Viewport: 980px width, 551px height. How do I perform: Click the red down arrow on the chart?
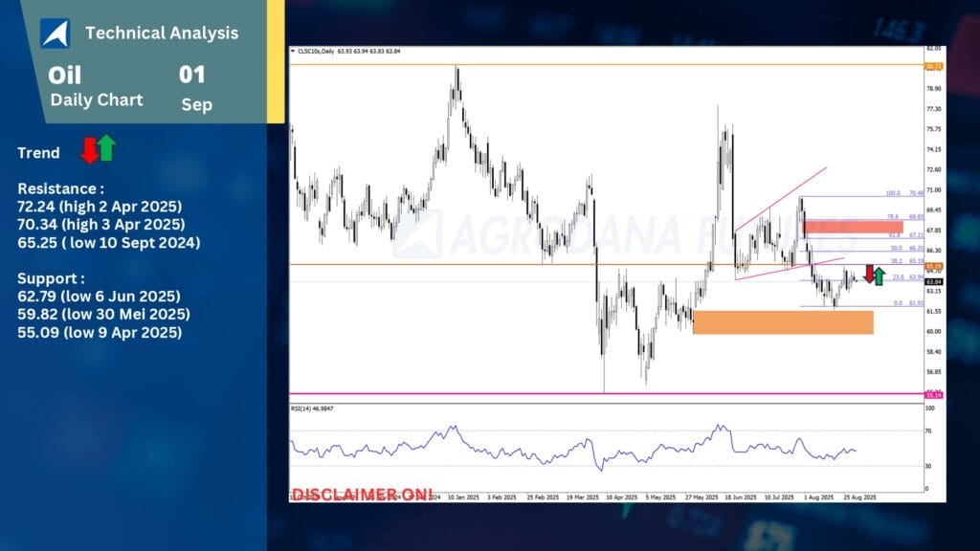pyautogui.click(x=869, y=275)
